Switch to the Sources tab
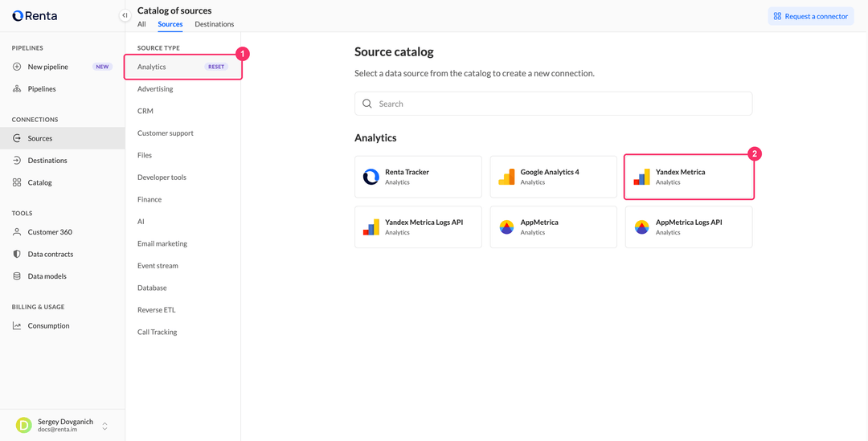 pyautogui.click(x=170, y=24)
